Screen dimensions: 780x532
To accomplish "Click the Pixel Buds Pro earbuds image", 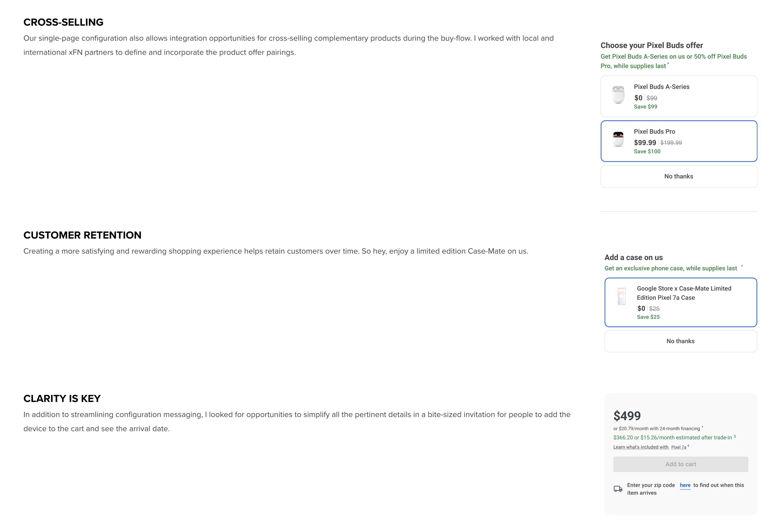I will pos(618,139).
